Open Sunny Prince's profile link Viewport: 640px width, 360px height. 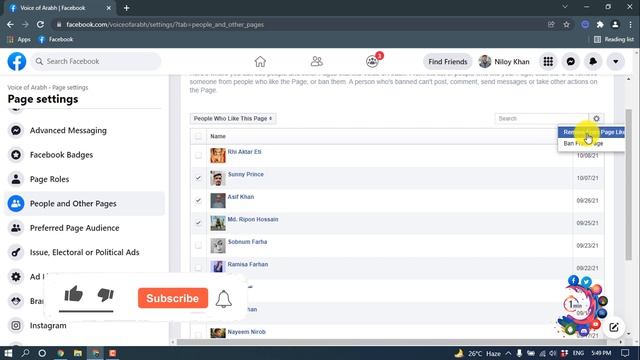tap(246, 174)
